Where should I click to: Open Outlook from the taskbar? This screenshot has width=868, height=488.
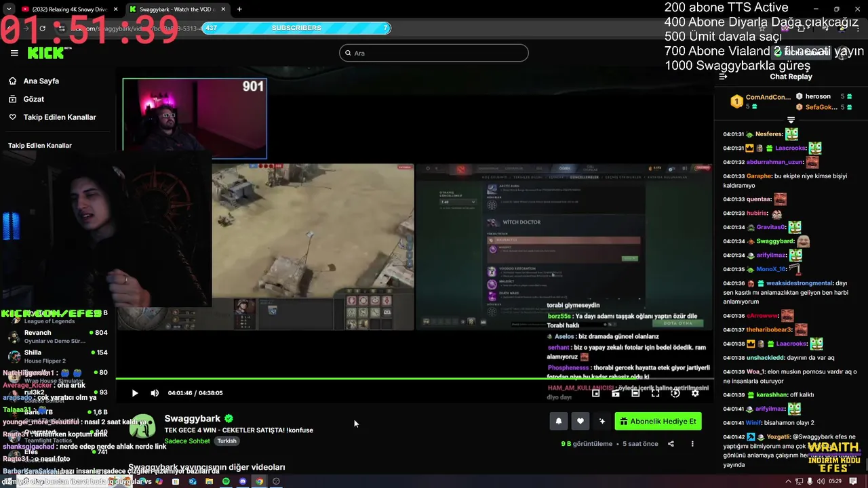pos(193,481)
